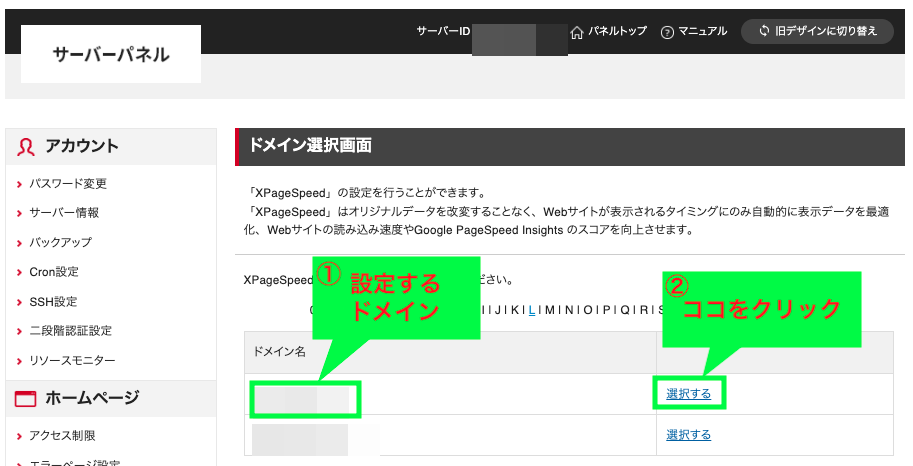Click the question mark マニュアル icon
The width and height of the screenshot is (913, 466).
[668, 32]
